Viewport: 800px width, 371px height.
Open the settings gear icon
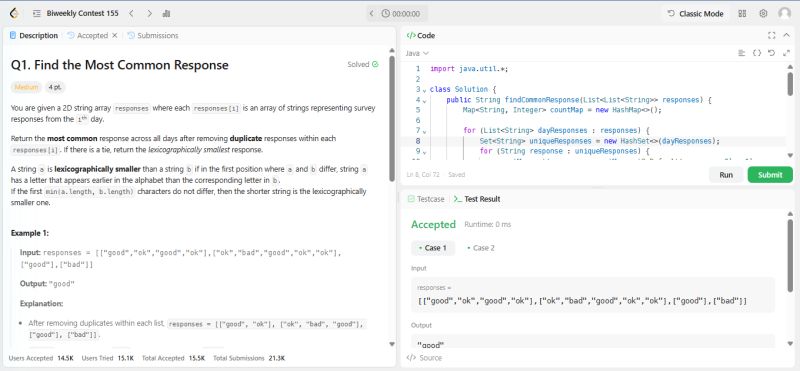pyautogui.click(x=763, y=14)
